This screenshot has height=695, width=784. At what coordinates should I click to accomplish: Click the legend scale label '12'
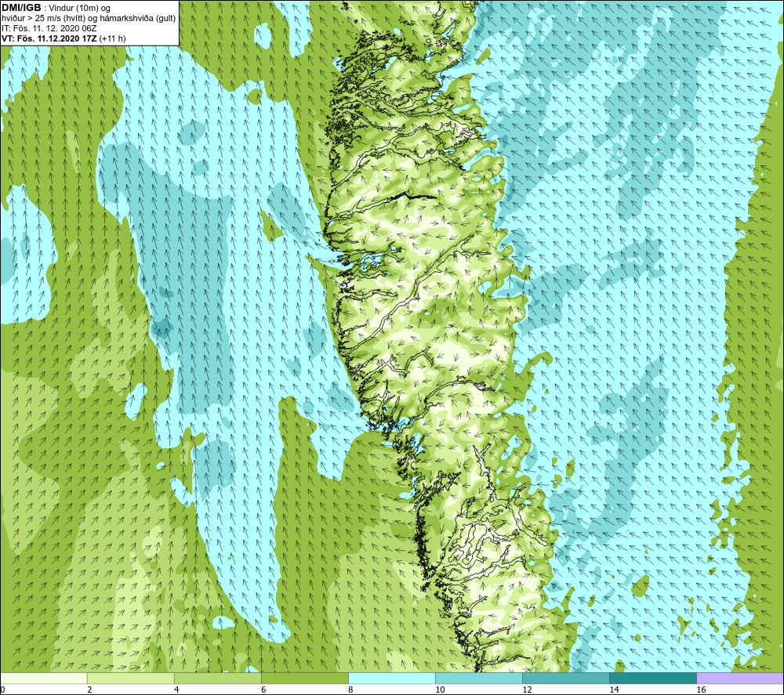click(x=527, y=690)
